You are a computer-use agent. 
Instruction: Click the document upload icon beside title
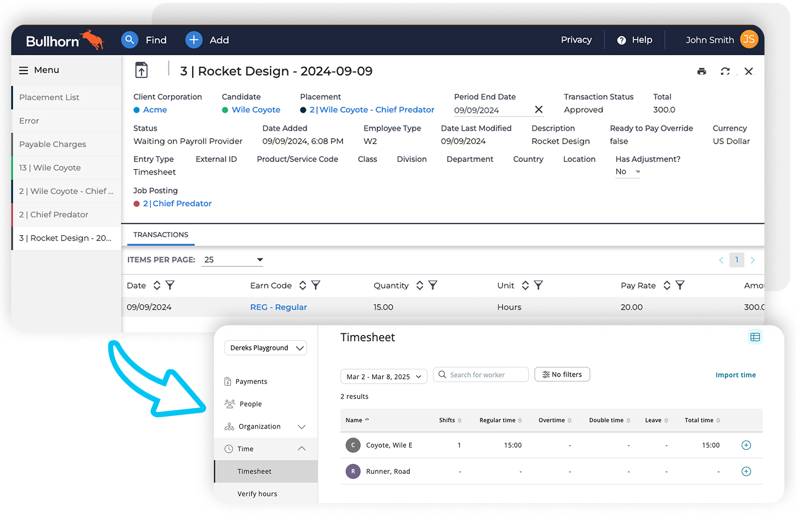coord(141,70)
